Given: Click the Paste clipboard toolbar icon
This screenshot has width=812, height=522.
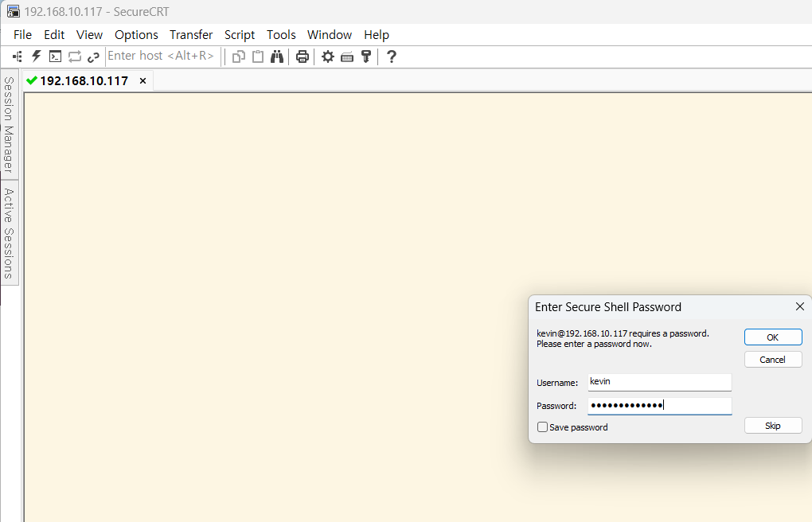Looking at the screenshot, I should [x=257, y=56].
